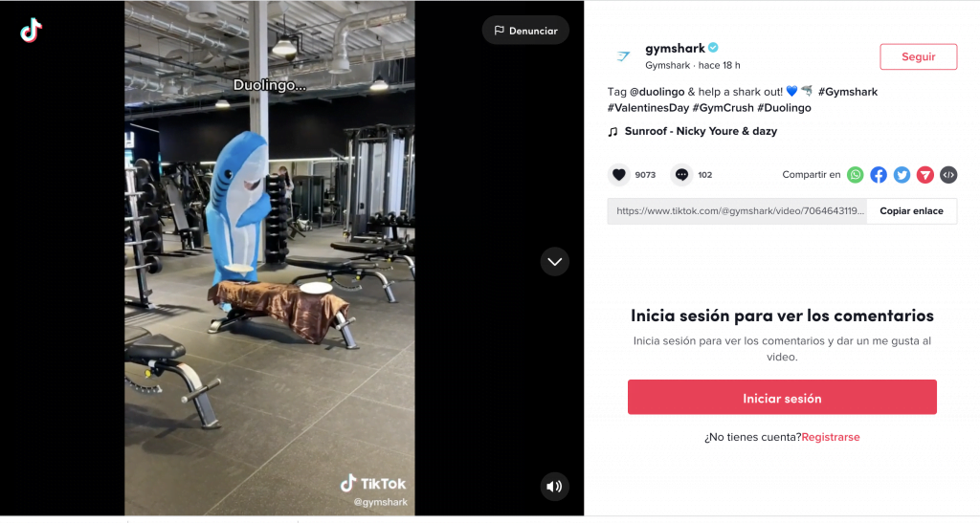
Task: Like the video with the heart icon
Action: 619,175
